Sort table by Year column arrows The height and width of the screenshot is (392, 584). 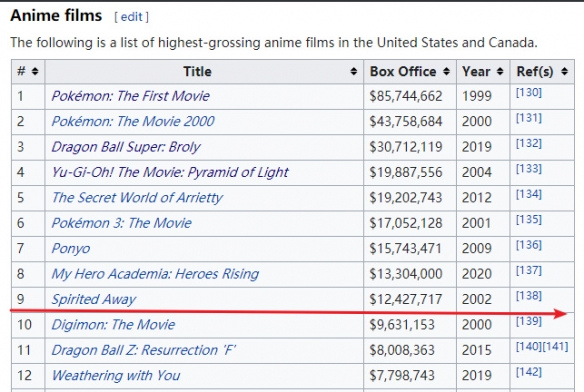tap(500, 71)
